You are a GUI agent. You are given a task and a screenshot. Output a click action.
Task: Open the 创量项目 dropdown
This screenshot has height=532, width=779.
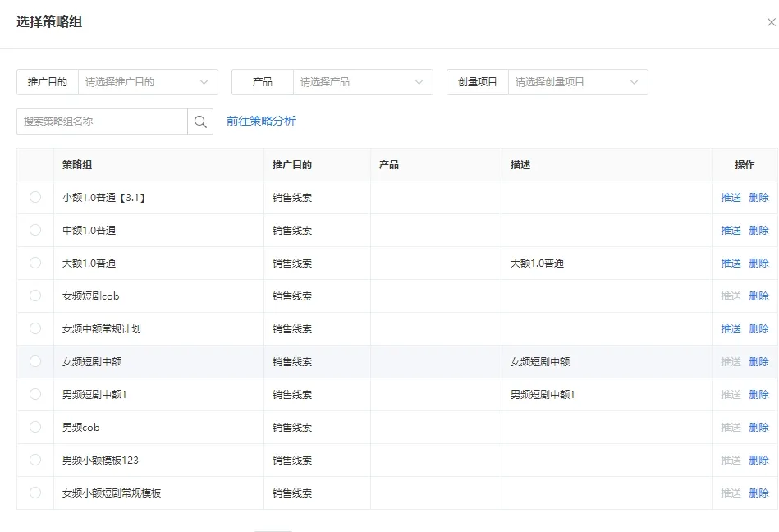[x=577, y=82]
